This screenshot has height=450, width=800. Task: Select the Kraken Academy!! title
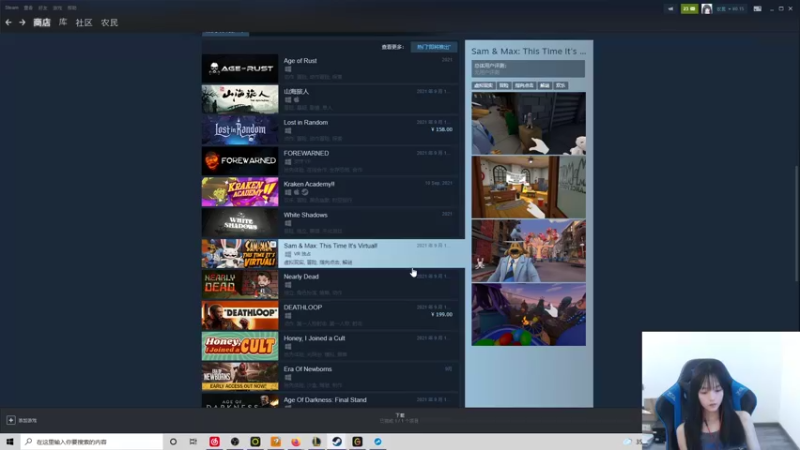click(x=309, y=184)
